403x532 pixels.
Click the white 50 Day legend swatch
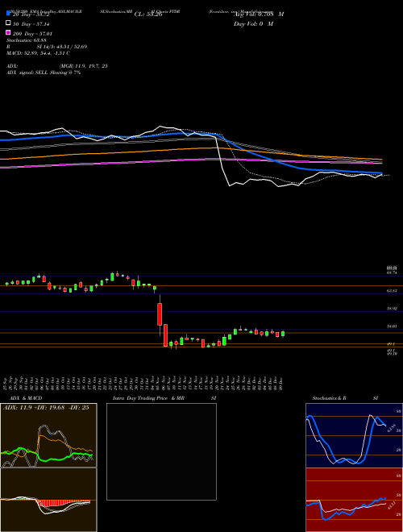tap(8, 23)
